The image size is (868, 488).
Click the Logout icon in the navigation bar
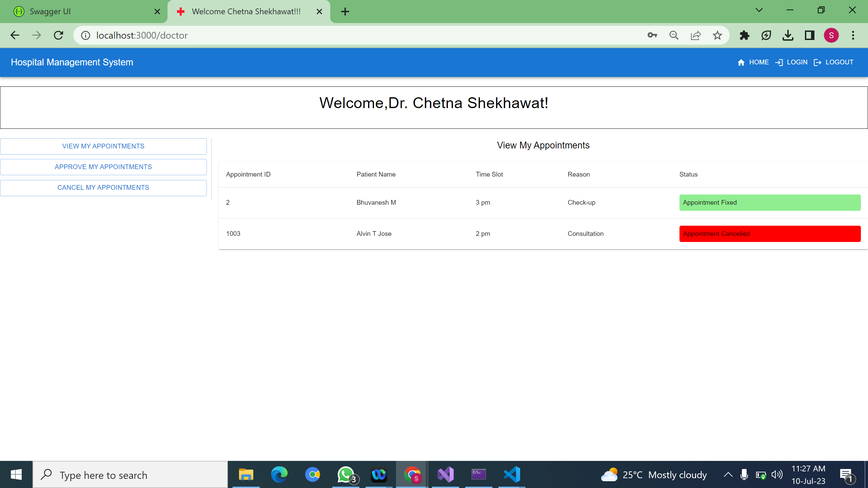point(818,62)
